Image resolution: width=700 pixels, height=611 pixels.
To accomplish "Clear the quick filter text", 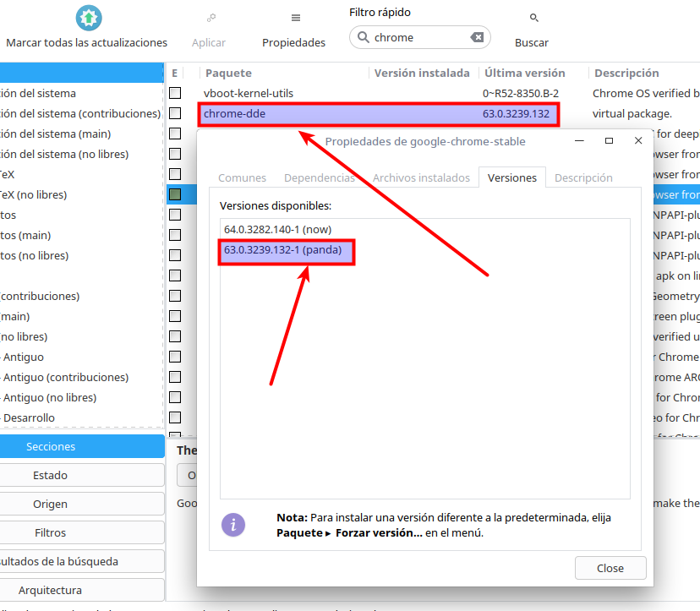I will coord(477,37).
